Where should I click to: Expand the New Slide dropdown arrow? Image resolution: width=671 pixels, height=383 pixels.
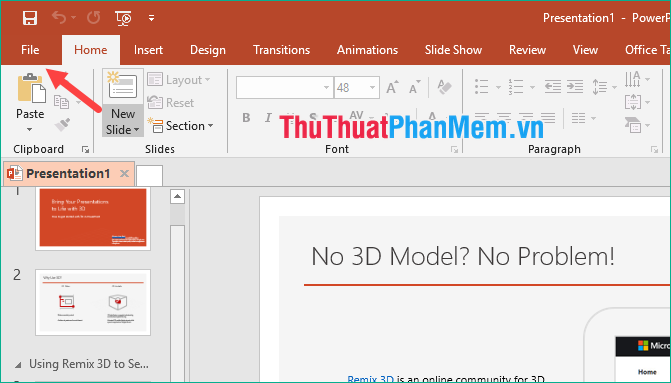coord(136,129)
